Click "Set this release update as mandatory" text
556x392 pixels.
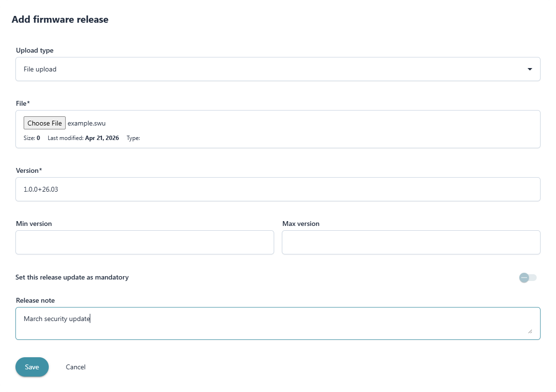pos(72,277)
